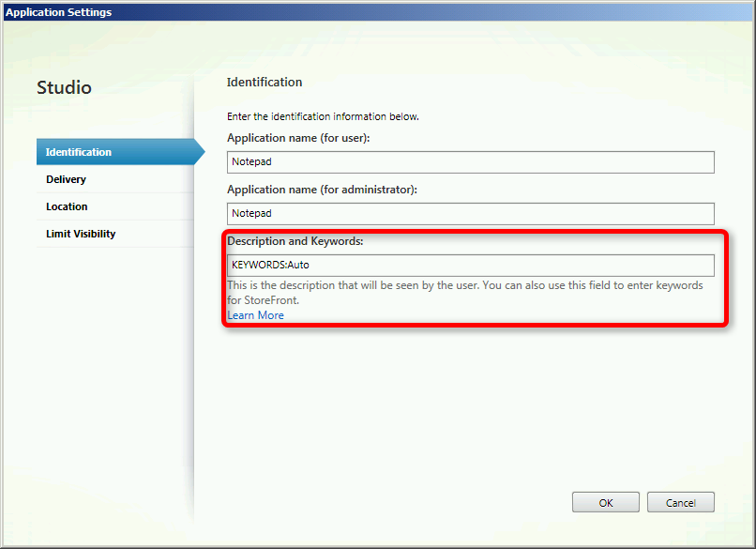This screenshot has height=549, width=756.
Task: Click the StoreFront description help text
Action: pyautogui.click(x=465, y=293)
